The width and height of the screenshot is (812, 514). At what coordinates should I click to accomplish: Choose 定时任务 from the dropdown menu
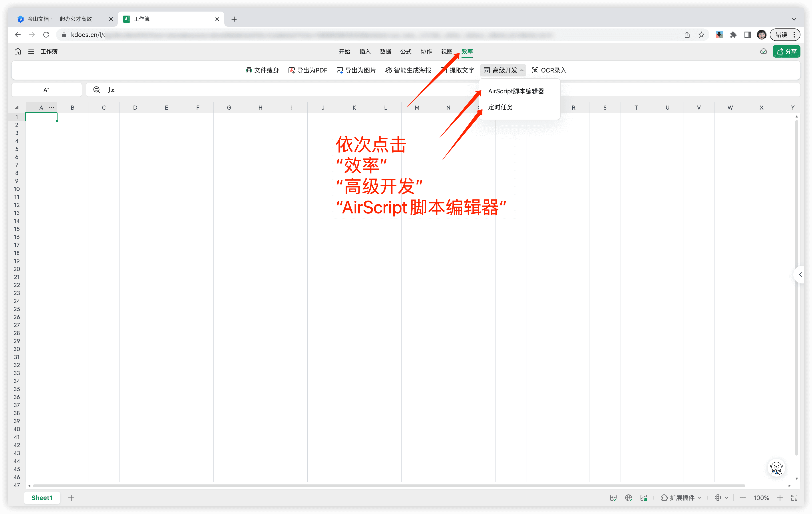[x=500, y=107]
